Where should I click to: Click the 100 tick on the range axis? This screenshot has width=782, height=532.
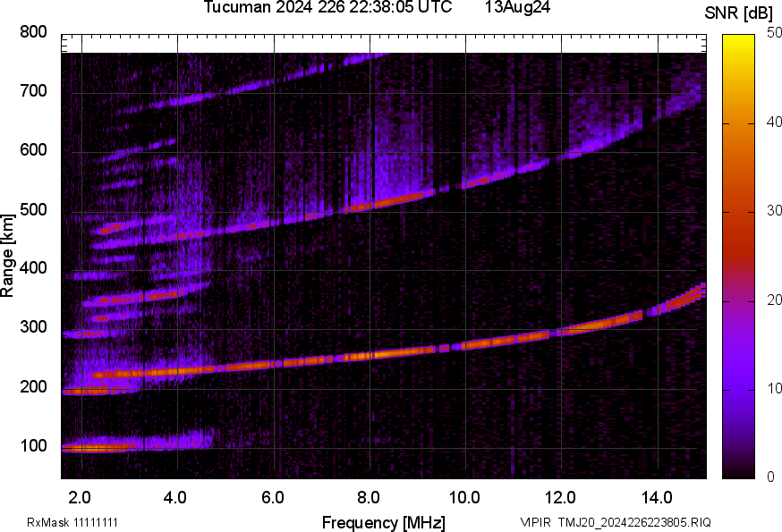pos(33,446)
